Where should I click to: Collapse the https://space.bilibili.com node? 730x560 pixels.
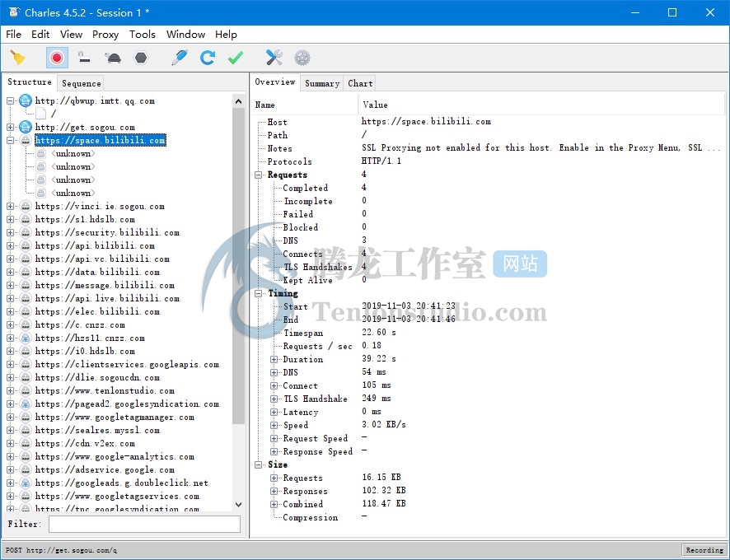10,140
